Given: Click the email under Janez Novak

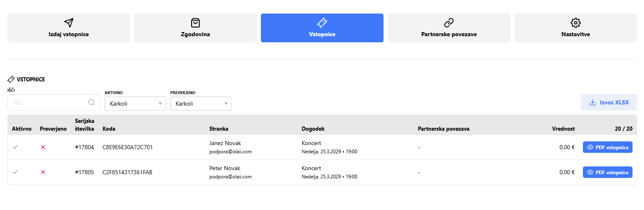Looking at the screenshot, I should 231,152.
